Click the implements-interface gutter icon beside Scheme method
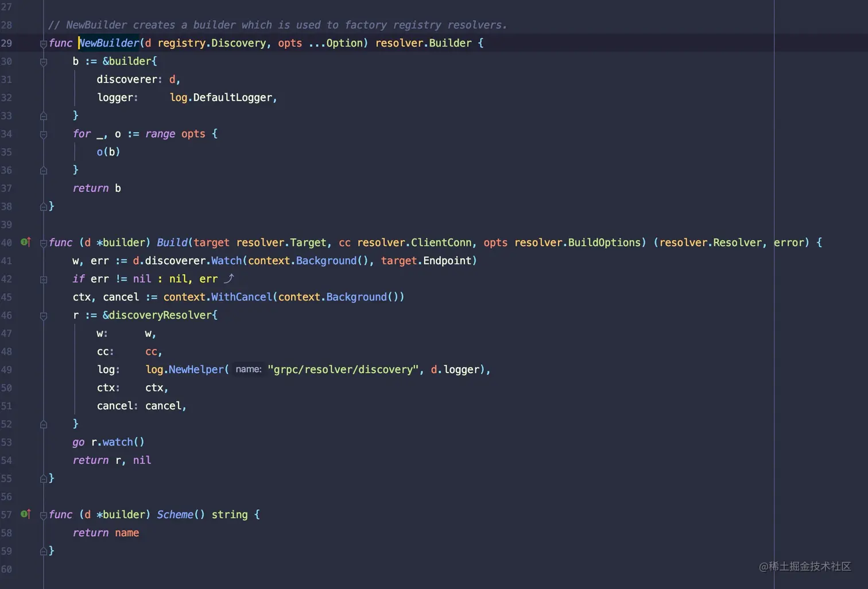868x589 pixels. point(26,514)
